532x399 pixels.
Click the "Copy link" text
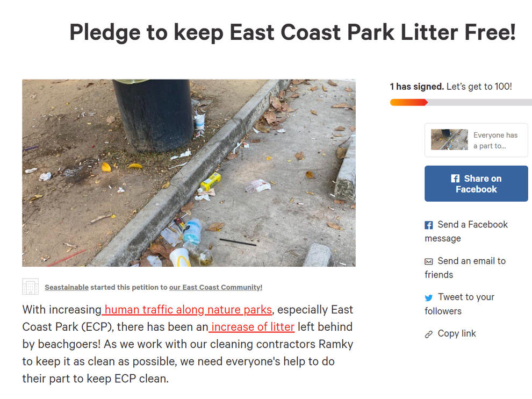pos(457,333)
